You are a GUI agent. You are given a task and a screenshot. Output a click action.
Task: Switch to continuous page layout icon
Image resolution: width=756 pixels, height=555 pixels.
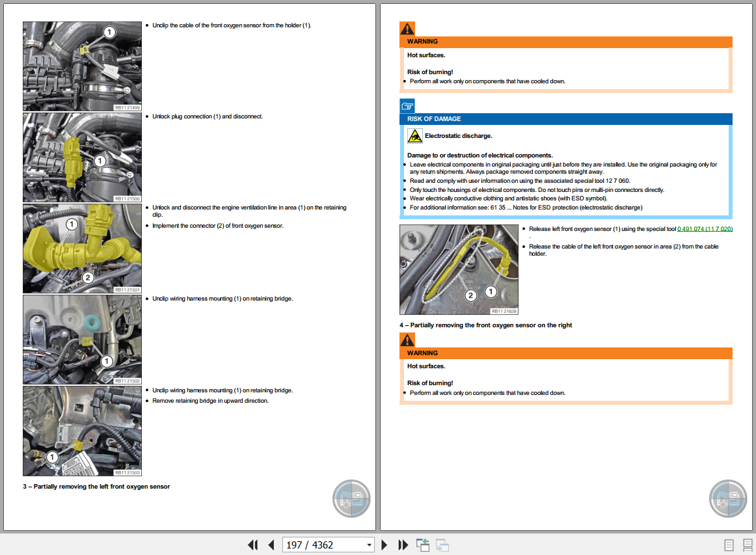tap(748, 545)
